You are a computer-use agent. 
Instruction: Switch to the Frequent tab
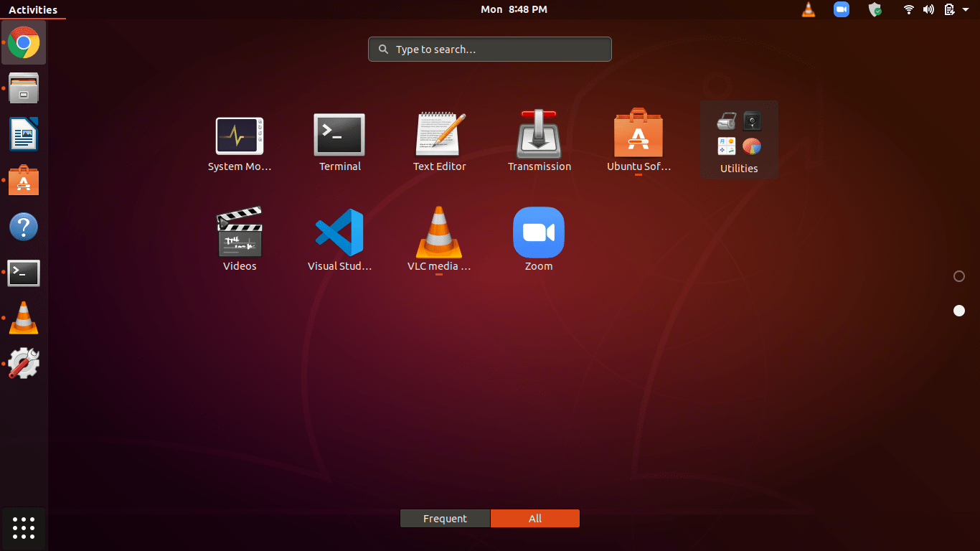[445, 518]
